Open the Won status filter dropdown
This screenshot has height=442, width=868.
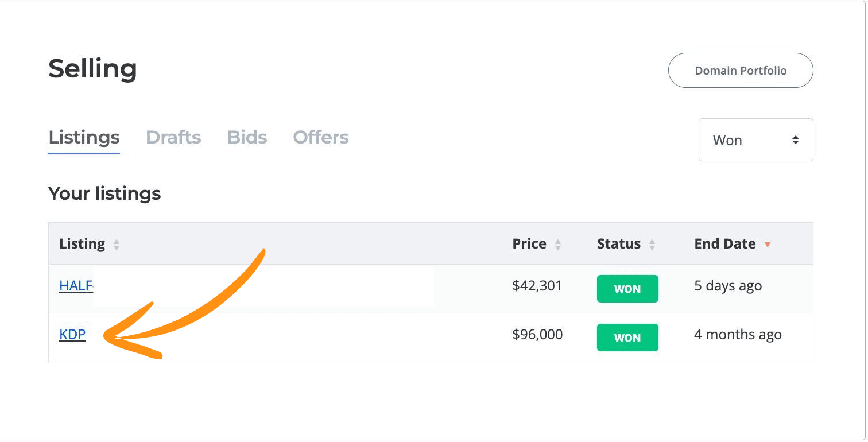click(755, 140)
